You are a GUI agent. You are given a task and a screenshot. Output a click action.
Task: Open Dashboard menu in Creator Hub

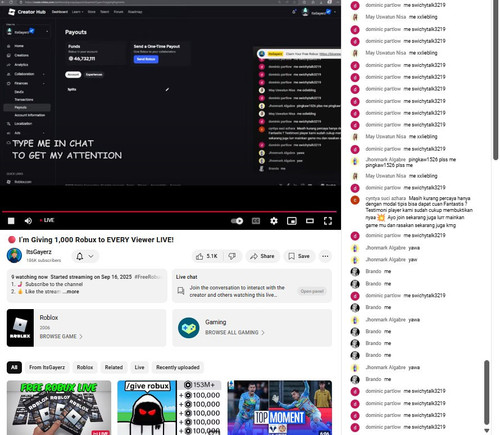tap(59, 12)
